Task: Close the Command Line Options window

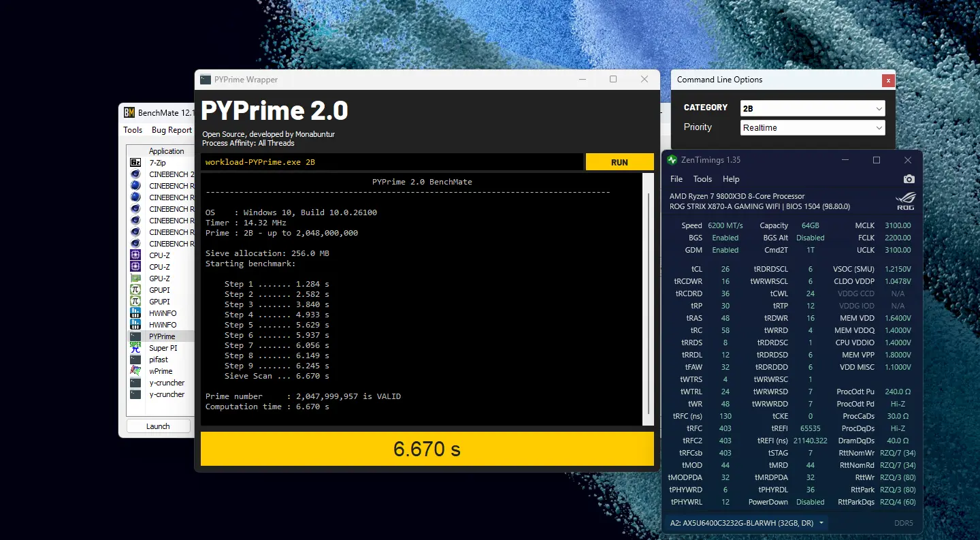Action: pyautogui.click(x=887, y=80)
